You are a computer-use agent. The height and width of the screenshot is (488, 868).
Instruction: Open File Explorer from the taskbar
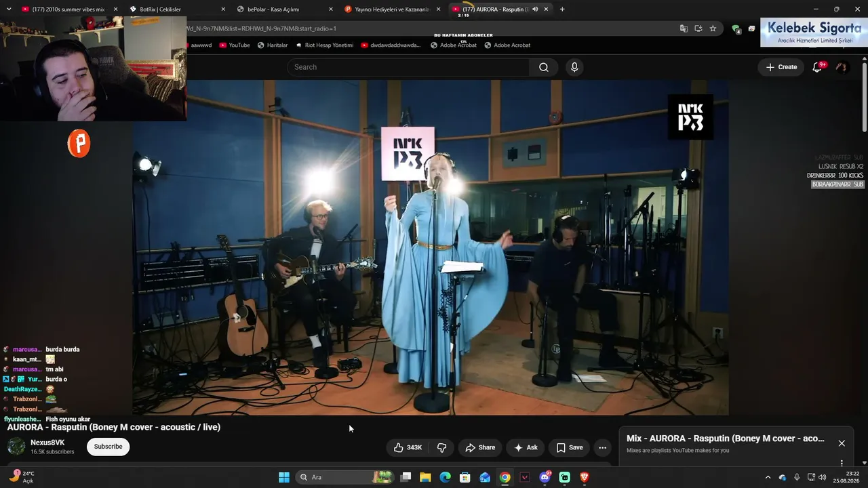425,477
